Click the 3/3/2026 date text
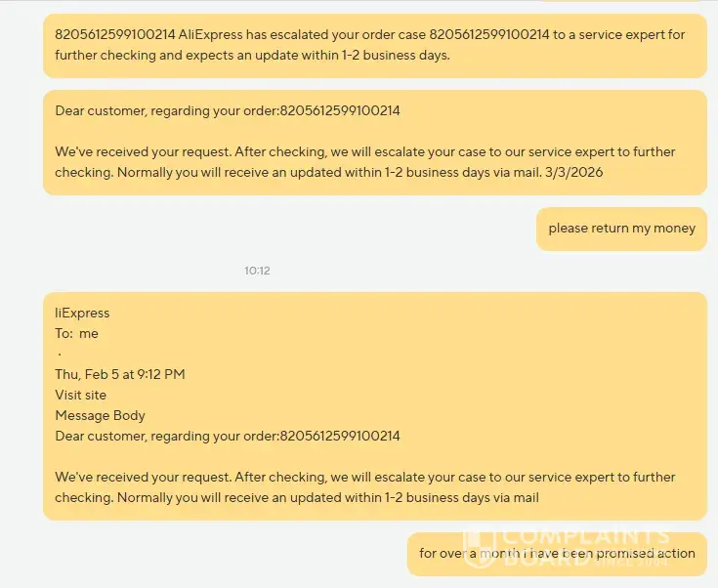The image size is (718, 588). pos(582,172)
